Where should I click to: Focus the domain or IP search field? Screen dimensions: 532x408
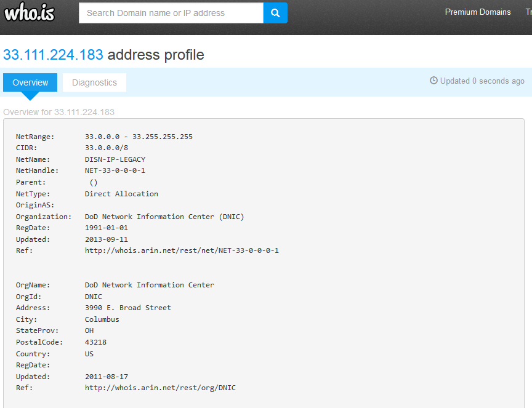coord(171,13)
